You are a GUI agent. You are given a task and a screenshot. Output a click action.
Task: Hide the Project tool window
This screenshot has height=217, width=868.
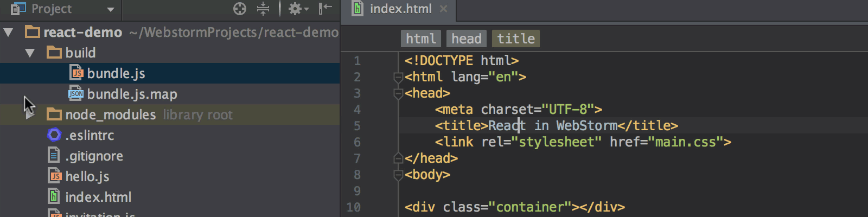click(x=325, y=9)
